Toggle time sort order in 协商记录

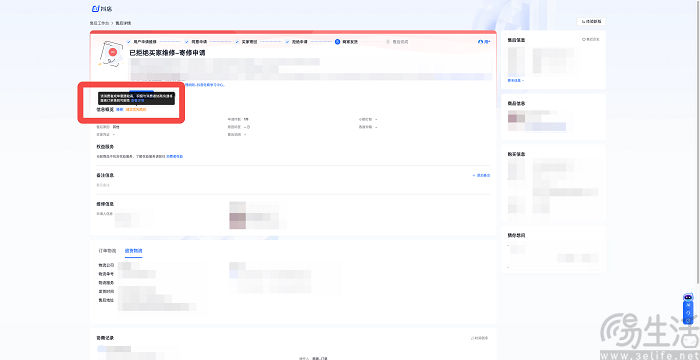479,338
